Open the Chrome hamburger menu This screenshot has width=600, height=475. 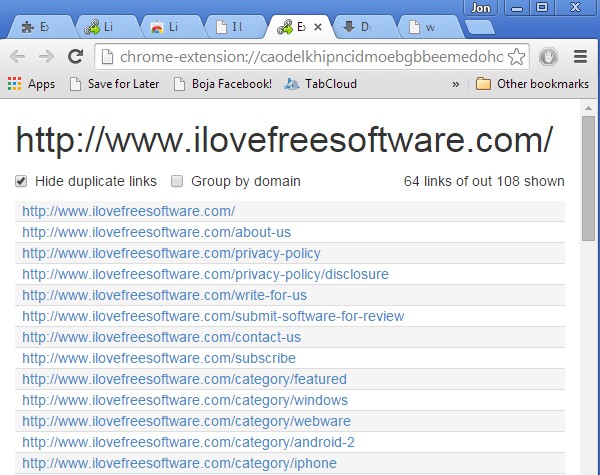[x=580, y=57]
